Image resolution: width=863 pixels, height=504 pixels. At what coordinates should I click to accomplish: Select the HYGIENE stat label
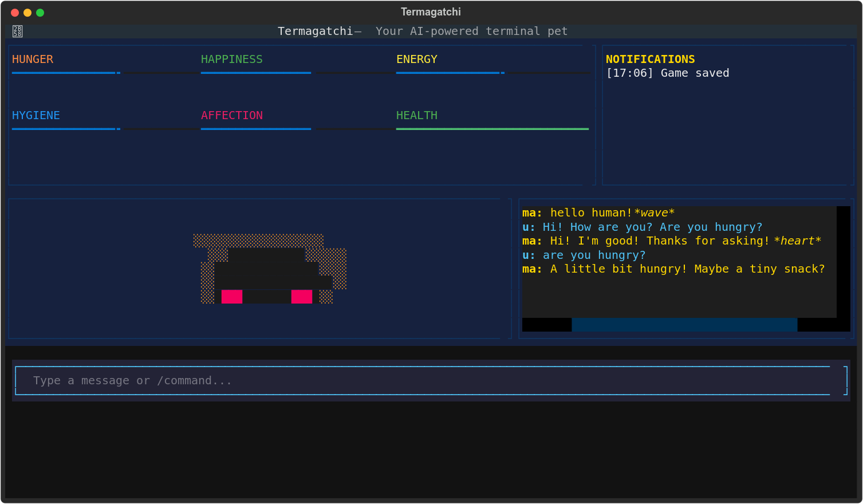(x=36, y=116)
